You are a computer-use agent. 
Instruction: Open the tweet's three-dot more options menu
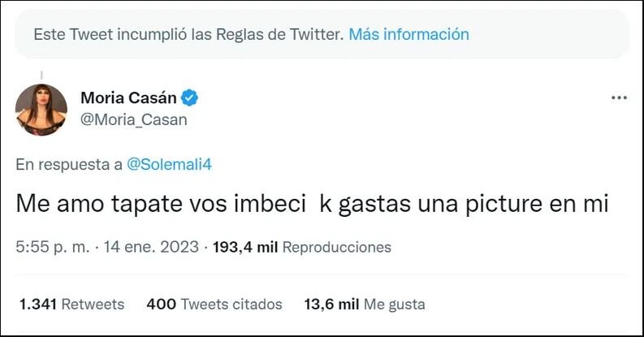pyautogui.click(x=619, y=97)
